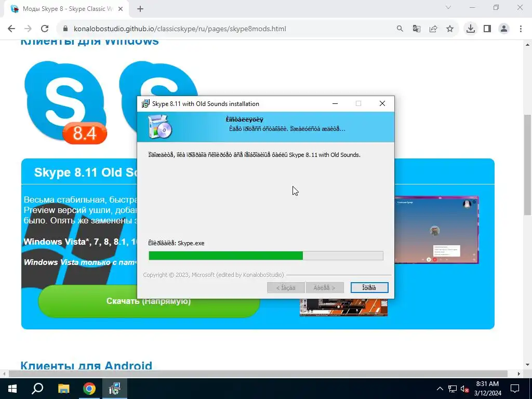Click the Chrome back arrow

click(11, 29)
